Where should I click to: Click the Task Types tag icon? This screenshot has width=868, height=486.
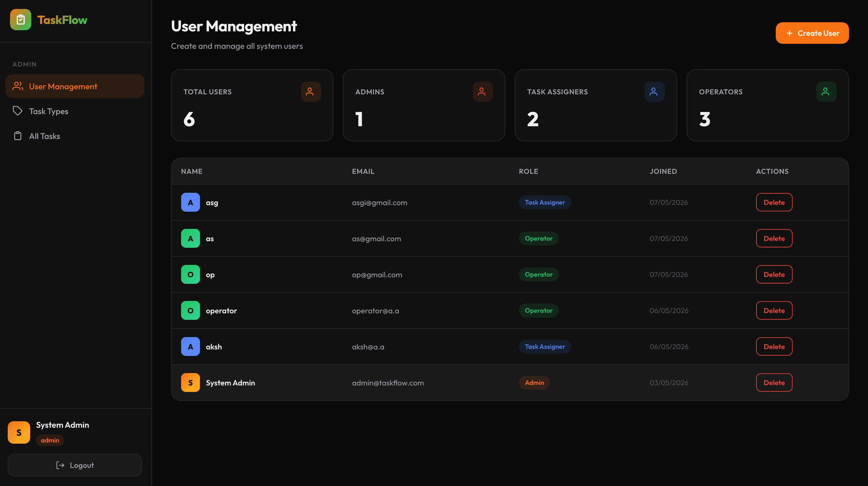18,111
